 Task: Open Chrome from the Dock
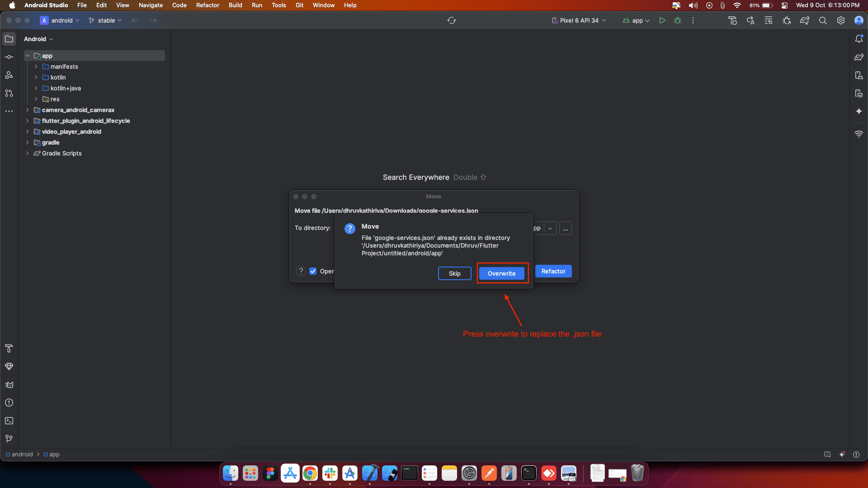point(310,474)
